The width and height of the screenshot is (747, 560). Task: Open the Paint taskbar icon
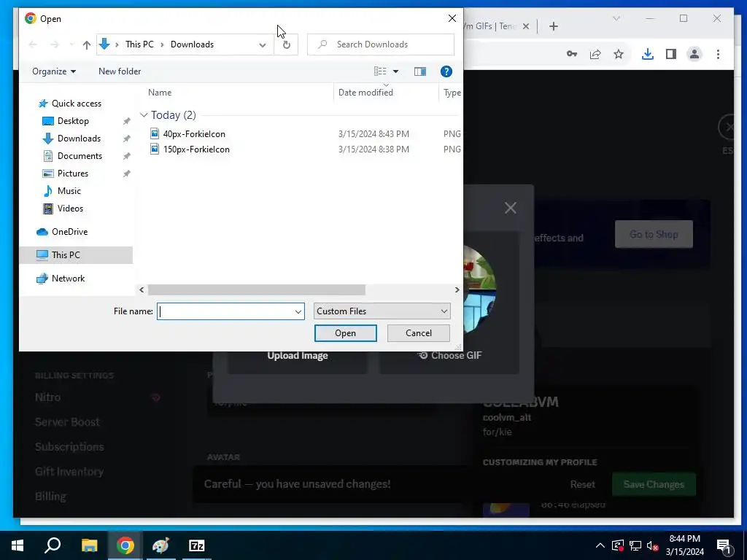click(160, 545)
